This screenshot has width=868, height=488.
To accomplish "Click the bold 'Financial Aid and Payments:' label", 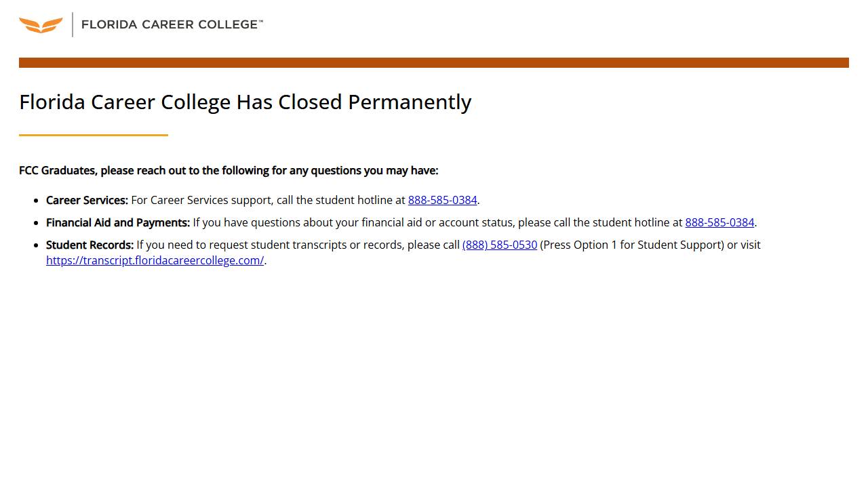I will point(118,222).
